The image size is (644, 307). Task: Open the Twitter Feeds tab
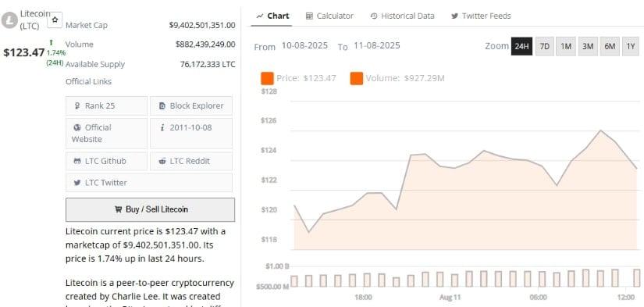tap(481, 16)
